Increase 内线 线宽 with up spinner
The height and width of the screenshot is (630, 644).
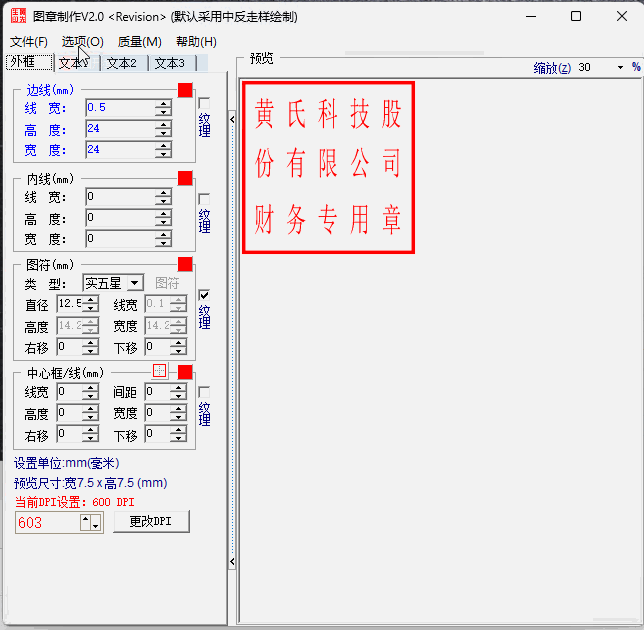163,193
